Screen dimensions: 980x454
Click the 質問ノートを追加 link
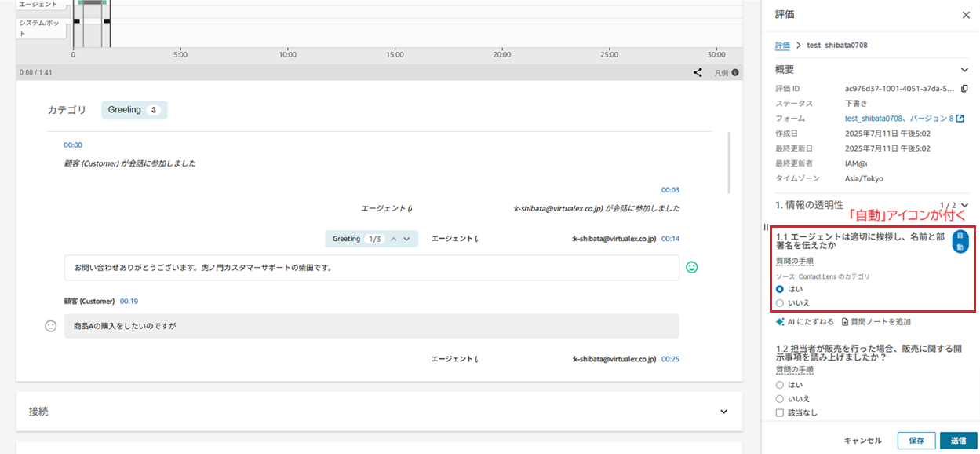tap(880, 321)
